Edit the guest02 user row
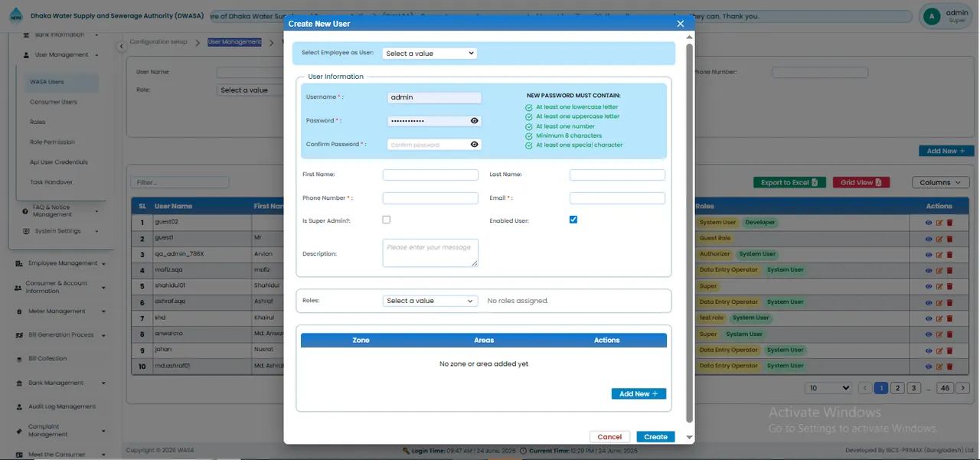 coord(939,223)
